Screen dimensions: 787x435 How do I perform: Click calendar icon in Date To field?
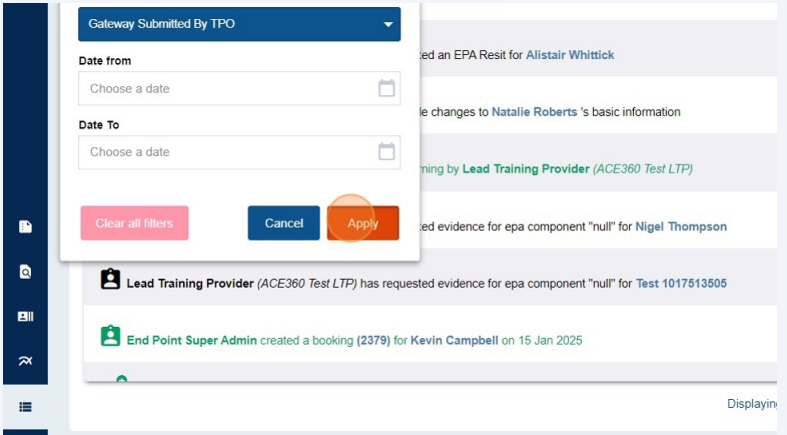386,152
